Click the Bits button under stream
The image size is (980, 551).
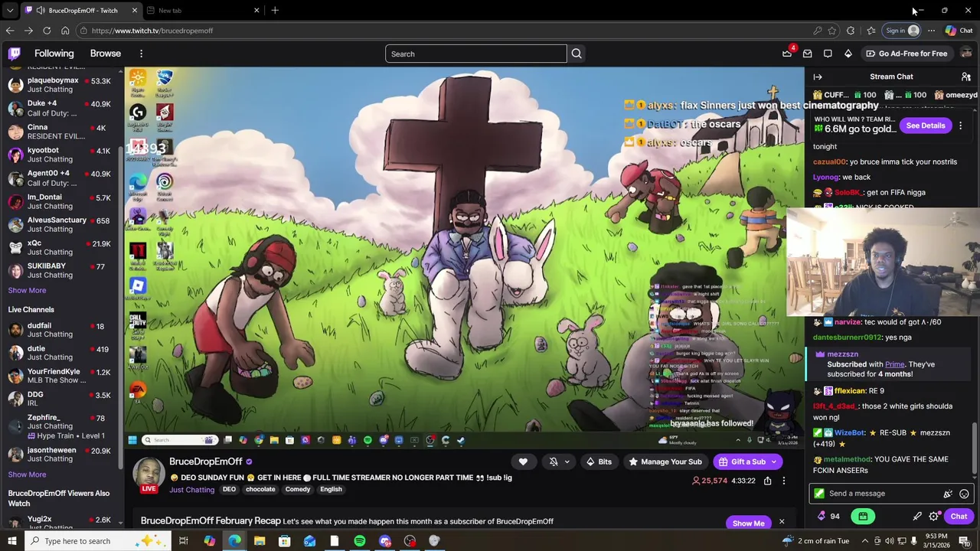pos(598,461)
